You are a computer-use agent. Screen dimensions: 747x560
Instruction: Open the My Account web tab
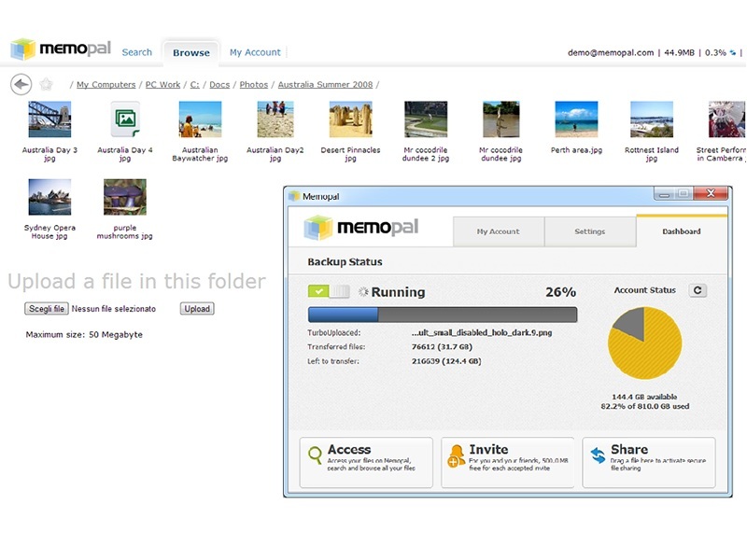[255, 52]
